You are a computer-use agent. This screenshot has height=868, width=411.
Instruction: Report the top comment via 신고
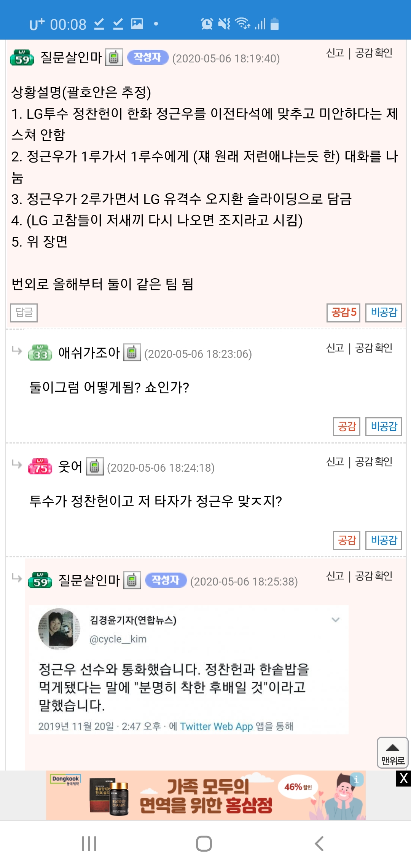pos(335,53)
